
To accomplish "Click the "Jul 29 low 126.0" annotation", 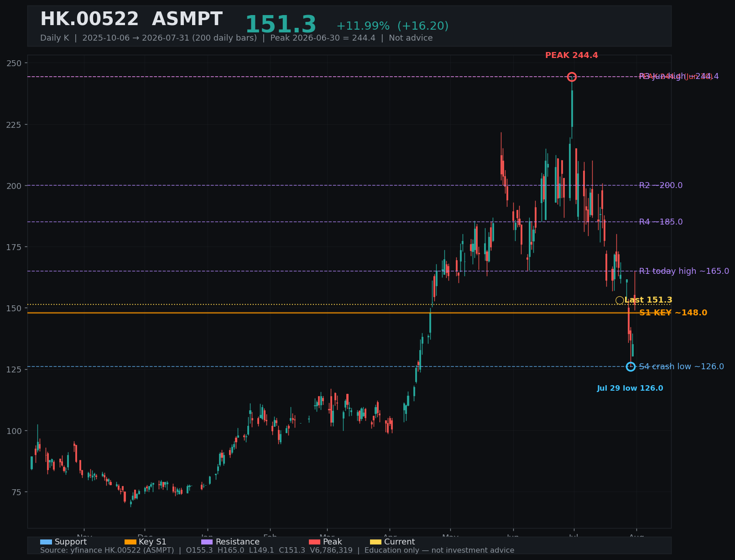I will coord(630,388).
